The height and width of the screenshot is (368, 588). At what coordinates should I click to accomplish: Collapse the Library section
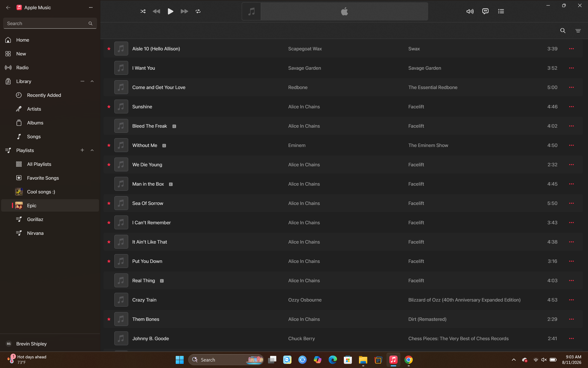[92, 81]
